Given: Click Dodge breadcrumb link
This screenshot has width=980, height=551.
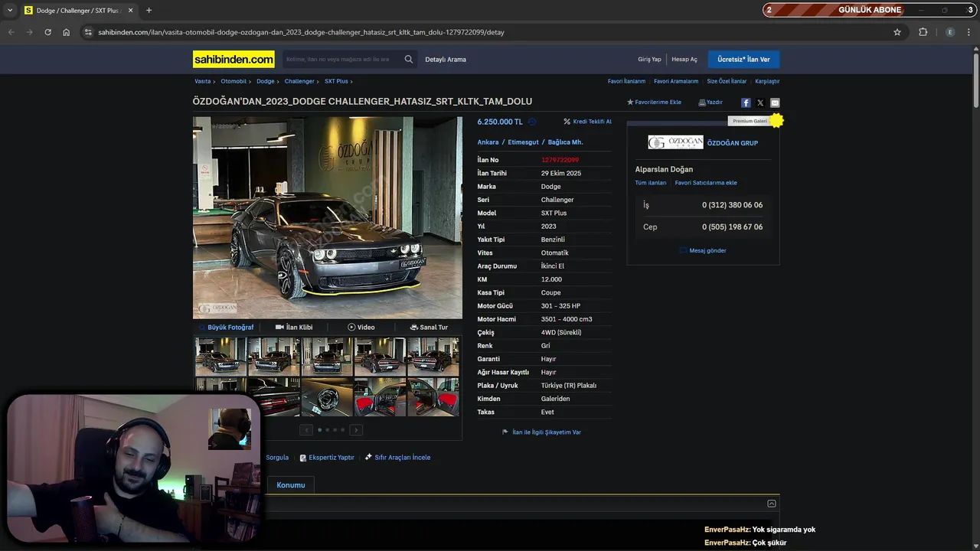Looking at the screenshot, I should click(x=265, y=81).
